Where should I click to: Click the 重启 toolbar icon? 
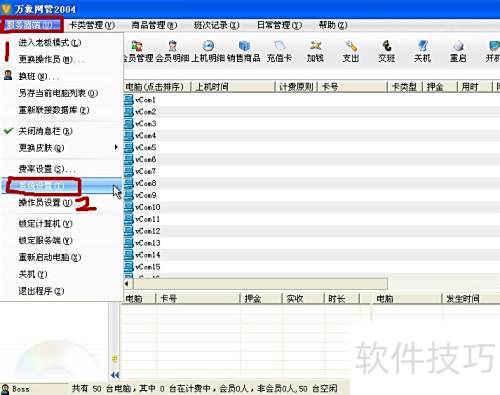coord(458,51)
